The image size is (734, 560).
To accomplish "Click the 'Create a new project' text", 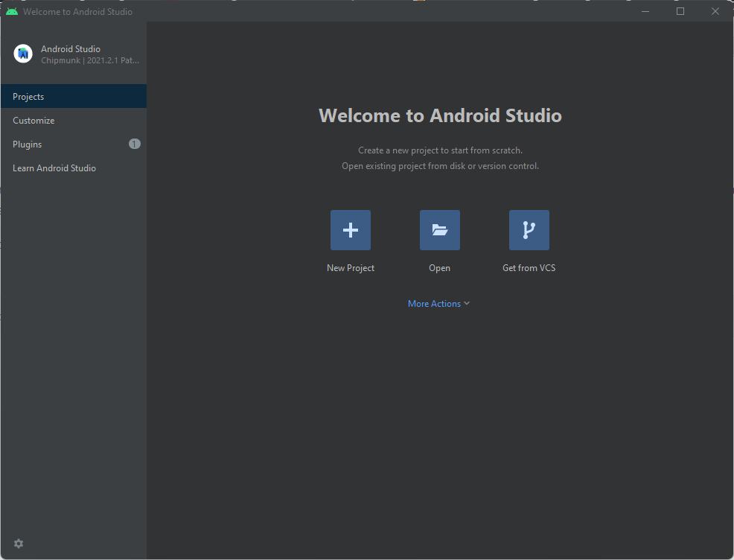I will pos(440,150).
